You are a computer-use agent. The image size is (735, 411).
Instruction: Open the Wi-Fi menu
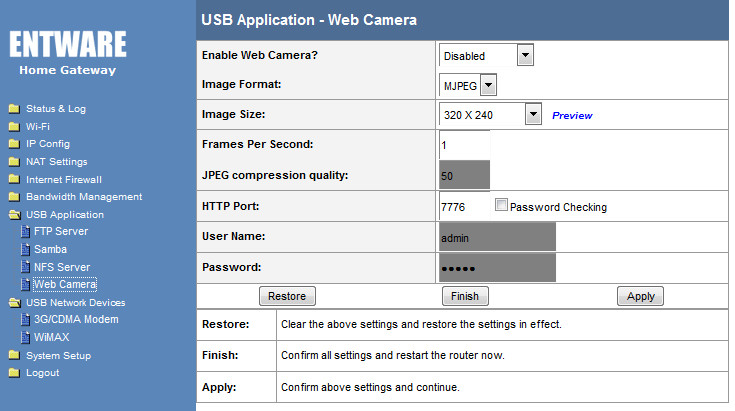[x=38, y=127]
